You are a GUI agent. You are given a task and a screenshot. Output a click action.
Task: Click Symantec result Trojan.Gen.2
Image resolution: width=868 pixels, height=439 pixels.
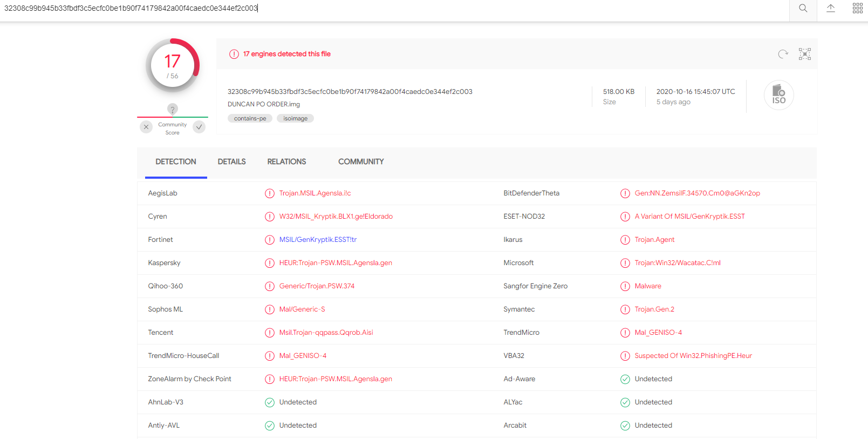[654, 309]
